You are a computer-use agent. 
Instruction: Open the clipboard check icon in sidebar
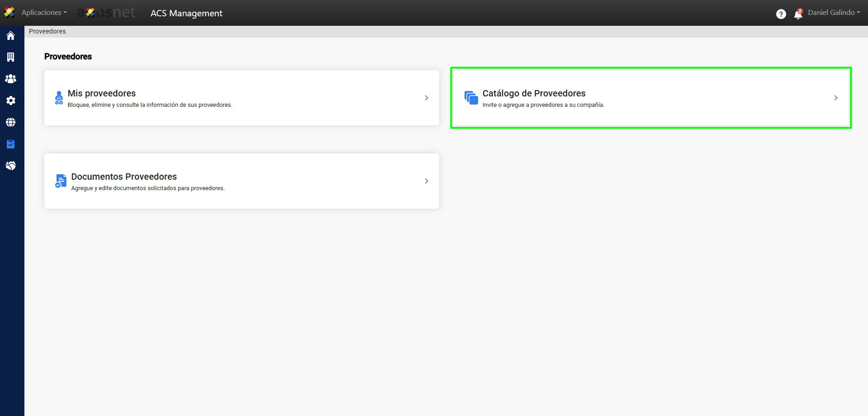click(10, 144)
